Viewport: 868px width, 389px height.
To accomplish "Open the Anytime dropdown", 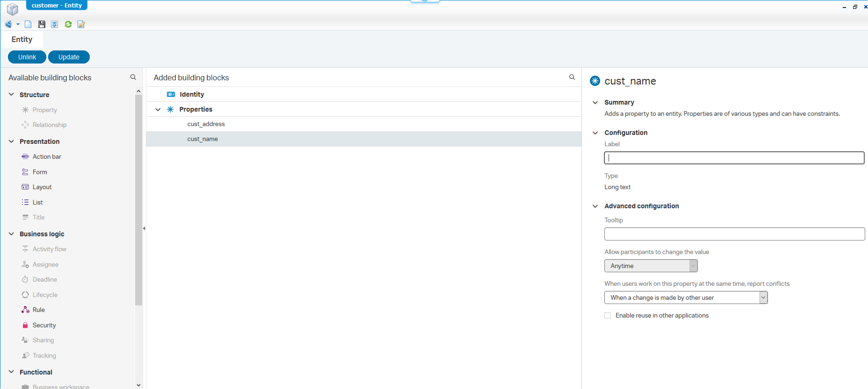I will coord(651,266).
